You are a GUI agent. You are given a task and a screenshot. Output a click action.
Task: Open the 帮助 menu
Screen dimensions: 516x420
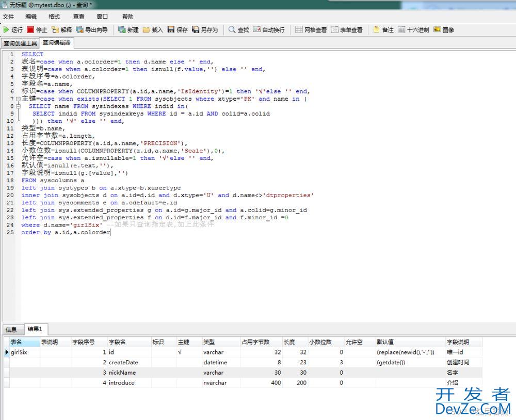[127, 17]
